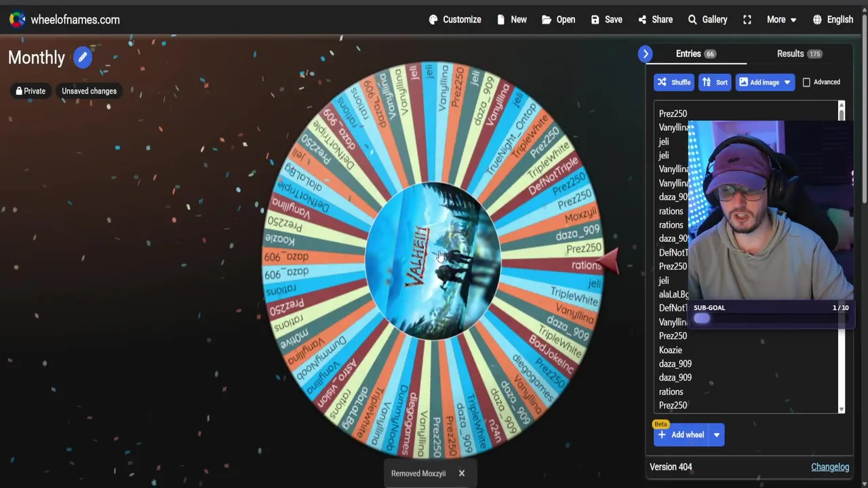Click the alaLaLBg entry in the list

click(673, 294)
